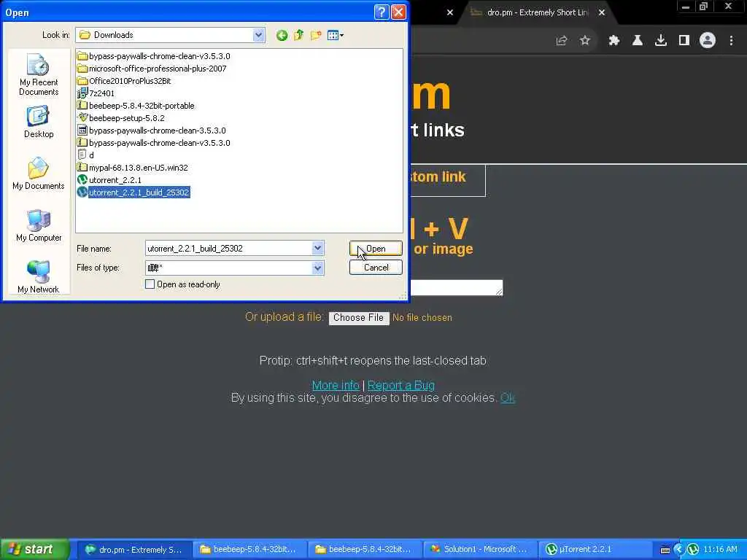Image resolution: width=747 pixels, height=560 pixels.
Task: Click the dialog Help question mark button
Action: (382, 12)
